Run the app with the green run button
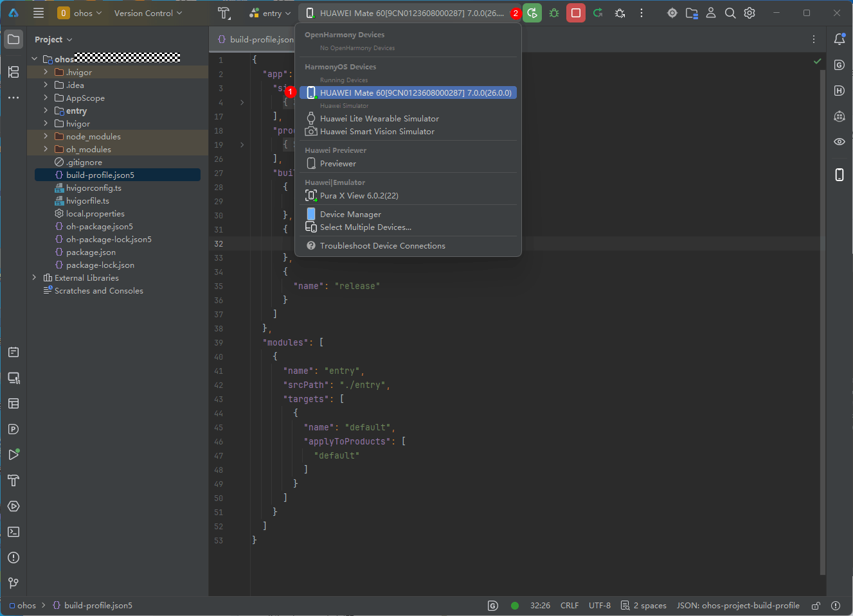The width and height of the screenshot is (853, 616). (x=532, y=13)
